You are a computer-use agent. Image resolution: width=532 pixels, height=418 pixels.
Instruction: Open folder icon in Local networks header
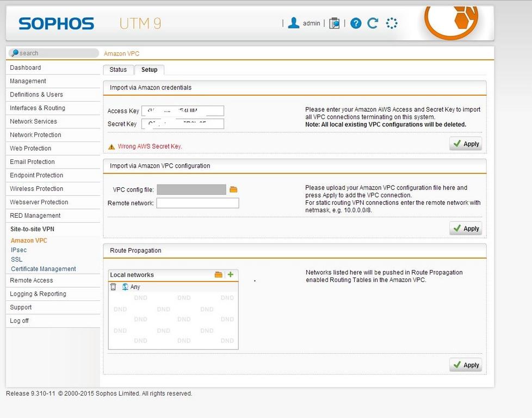218,275
